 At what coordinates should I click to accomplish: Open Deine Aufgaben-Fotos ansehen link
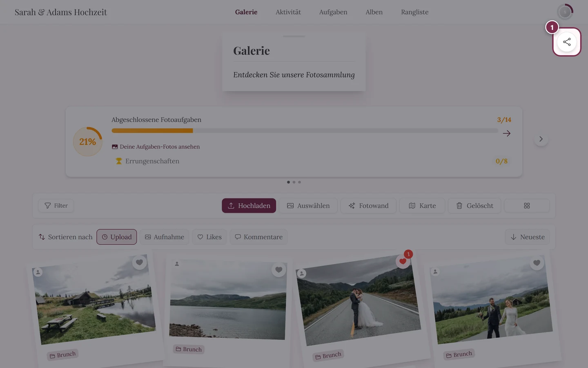tap(156, 147)
